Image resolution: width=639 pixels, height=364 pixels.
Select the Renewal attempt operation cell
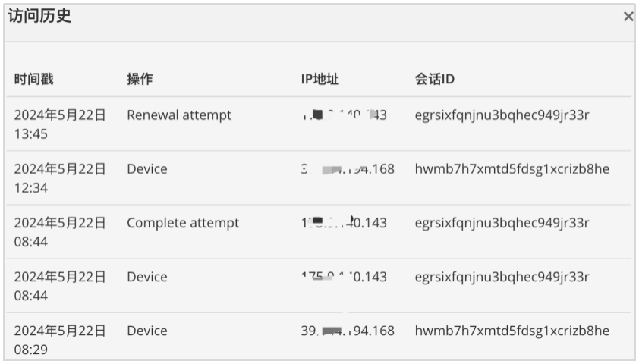179,115
